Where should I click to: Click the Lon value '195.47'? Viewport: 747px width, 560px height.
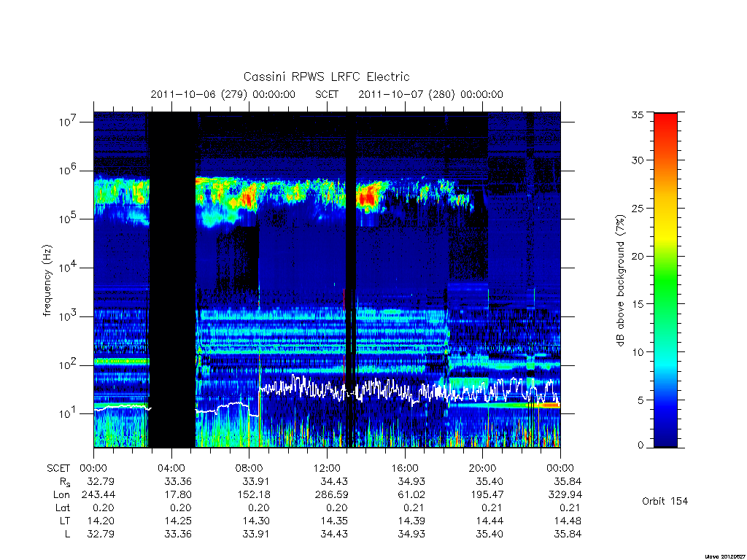[x=487, y=495]
